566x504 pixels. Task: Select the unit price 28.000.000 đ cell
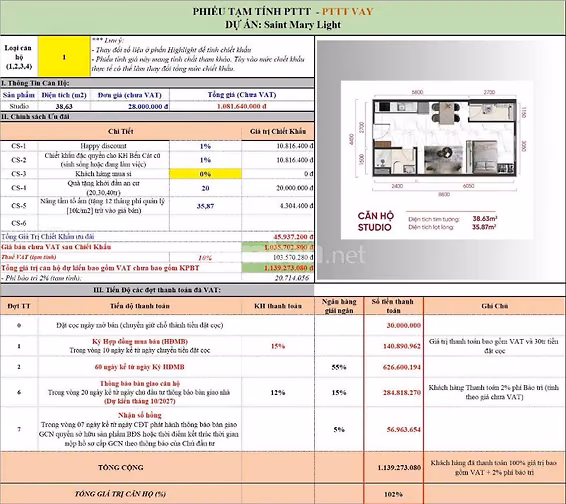[x=130, y=106]
